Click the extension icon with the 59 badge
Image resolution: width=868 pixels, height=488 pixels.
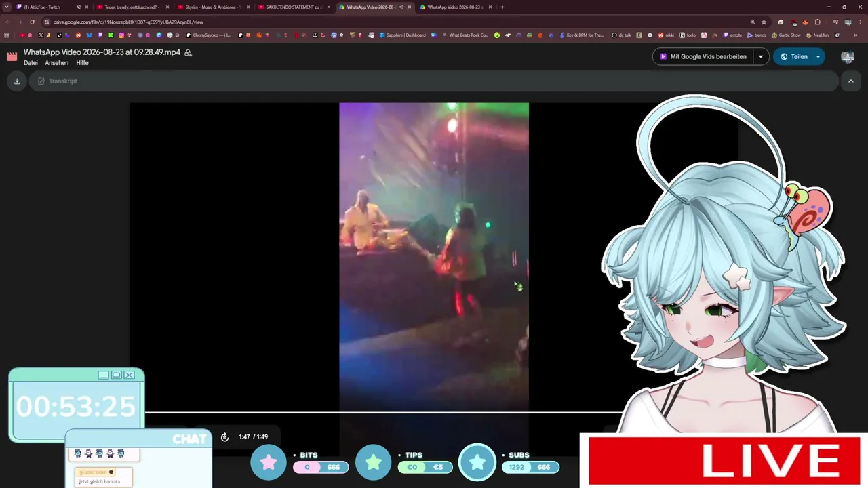(793, 22)
